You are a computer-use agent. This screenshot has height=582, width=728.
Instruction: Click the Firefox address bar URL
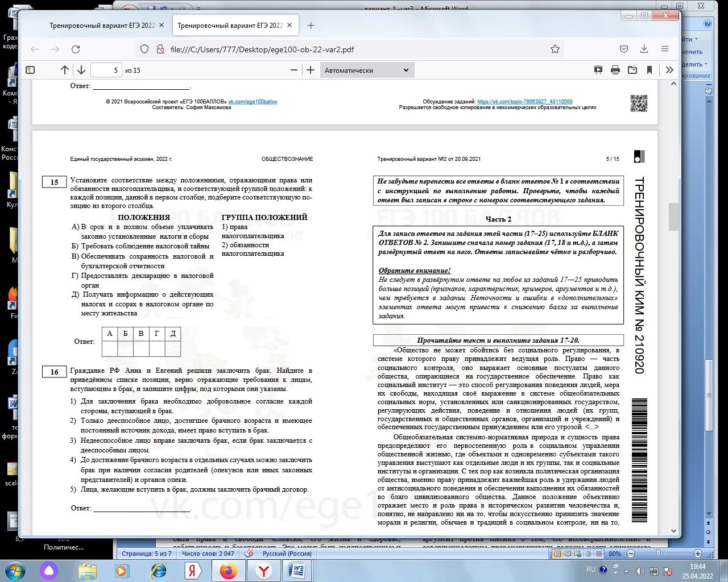click(262, 49)
